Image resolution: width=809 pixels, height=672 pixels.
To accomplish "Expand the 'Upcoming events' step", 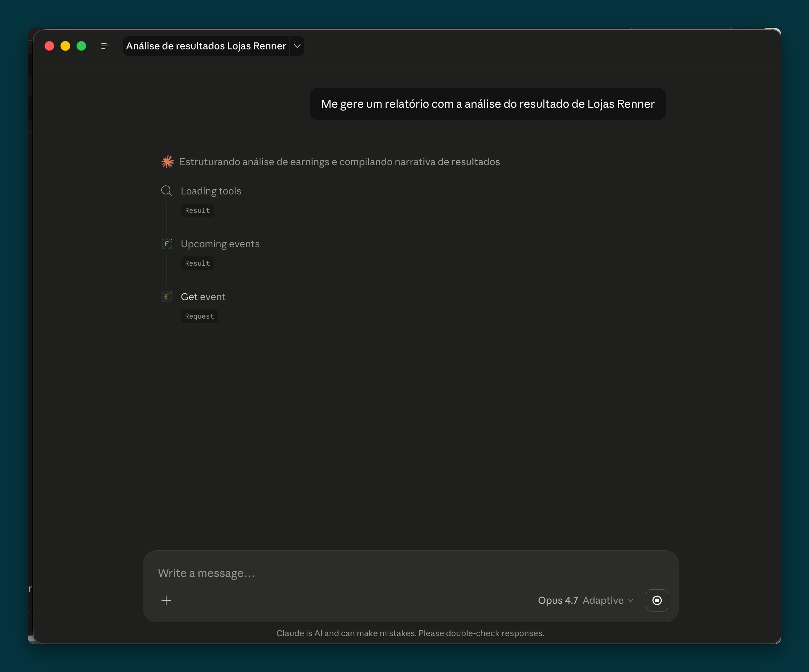I will coord(220,244).
